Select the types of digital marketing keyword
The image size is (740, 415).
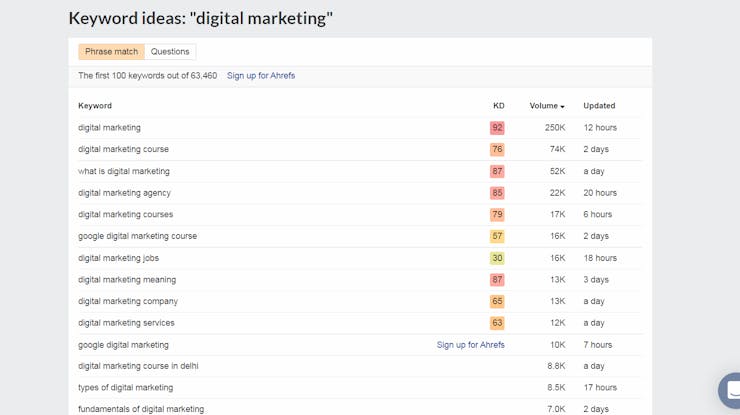126,388
